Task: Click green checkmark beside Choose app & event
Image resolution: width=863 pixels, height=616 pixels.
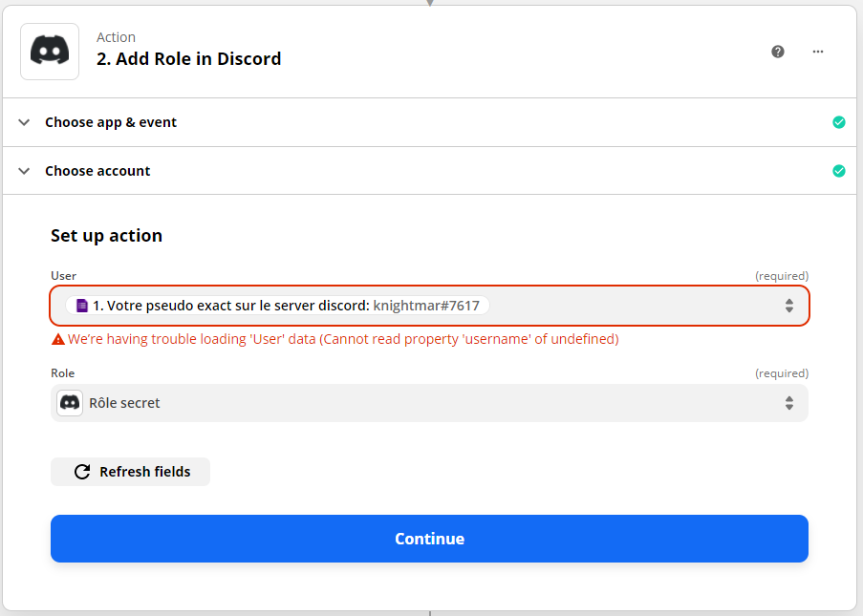Action: coord(839,122)
